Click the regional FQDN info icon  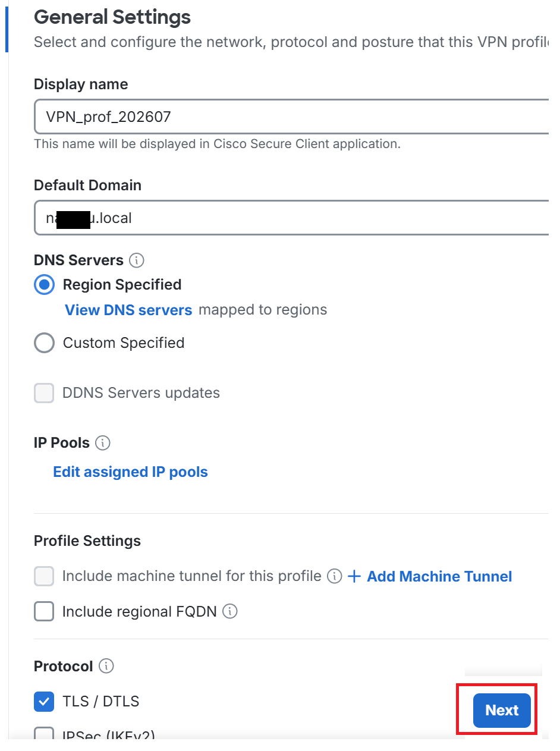(x=230, y=611)
